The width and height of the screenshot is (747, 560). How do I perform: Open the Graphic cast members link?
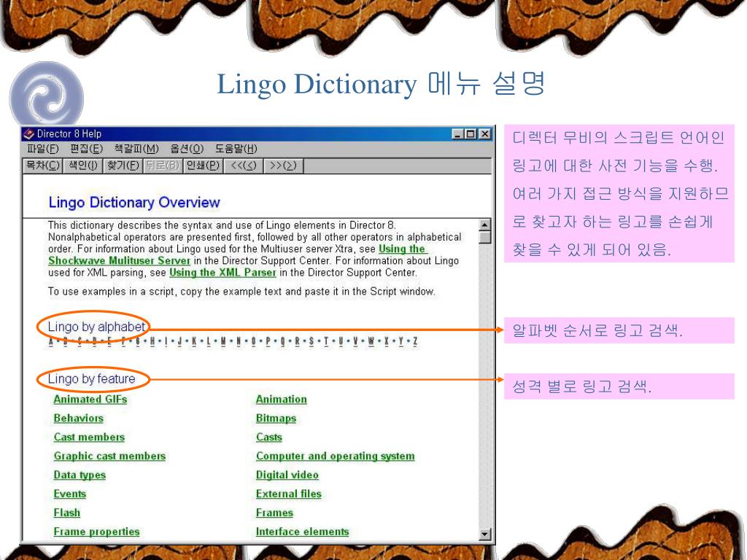click(109, 456)
